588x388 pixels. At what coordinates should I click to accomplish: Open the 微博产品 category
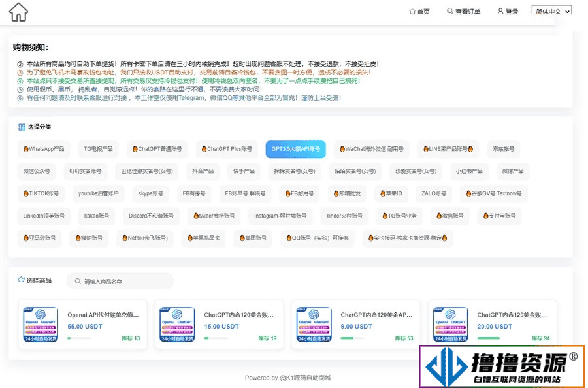pyautogui.click(x=513, y=171)
